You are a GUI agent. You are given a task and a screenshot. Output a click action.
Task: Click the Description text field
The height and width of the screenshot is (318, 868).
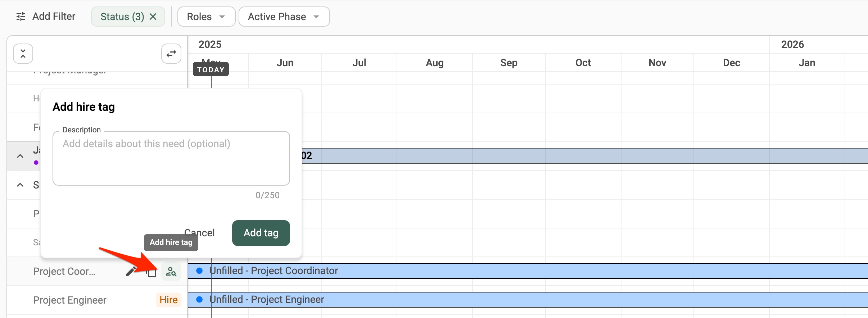tap(171, 158)
